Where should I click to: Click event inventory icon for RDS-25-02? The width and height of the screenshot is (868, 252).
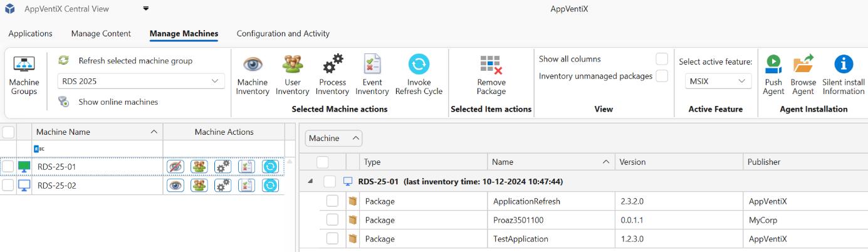[x=246, y=186]
